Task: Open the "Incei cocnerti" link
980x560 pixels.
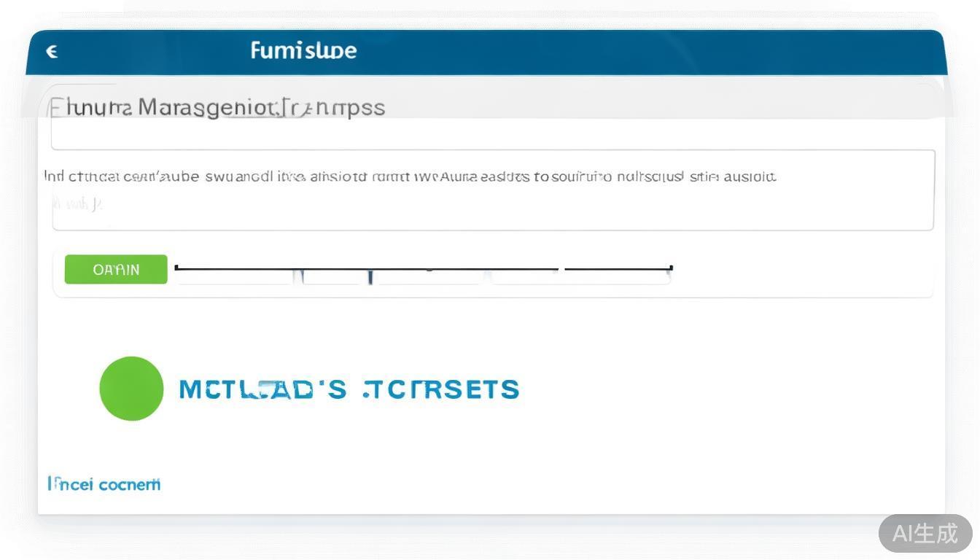Action: (x=104, y=484)
